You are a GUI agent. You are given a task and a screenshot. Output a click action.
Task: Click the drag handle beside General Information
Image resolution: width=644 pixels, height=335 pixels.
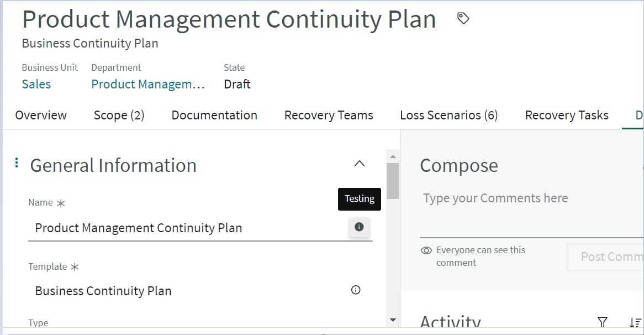(16, 163)
